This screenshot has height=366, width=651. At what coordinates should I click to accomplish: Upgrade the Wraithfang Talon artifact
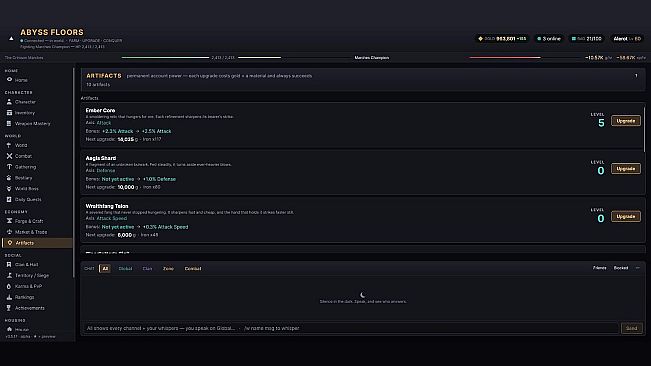(626, 216)
